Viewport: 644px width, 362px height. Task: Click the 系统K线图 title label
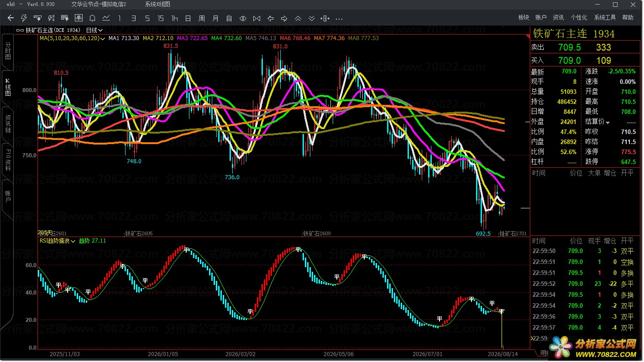[157, 4]
